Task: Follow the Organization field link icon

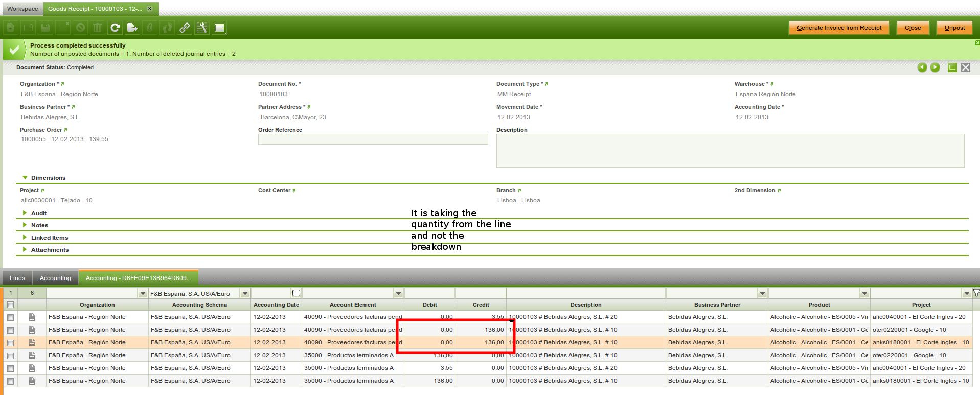Action: (62, 84)
